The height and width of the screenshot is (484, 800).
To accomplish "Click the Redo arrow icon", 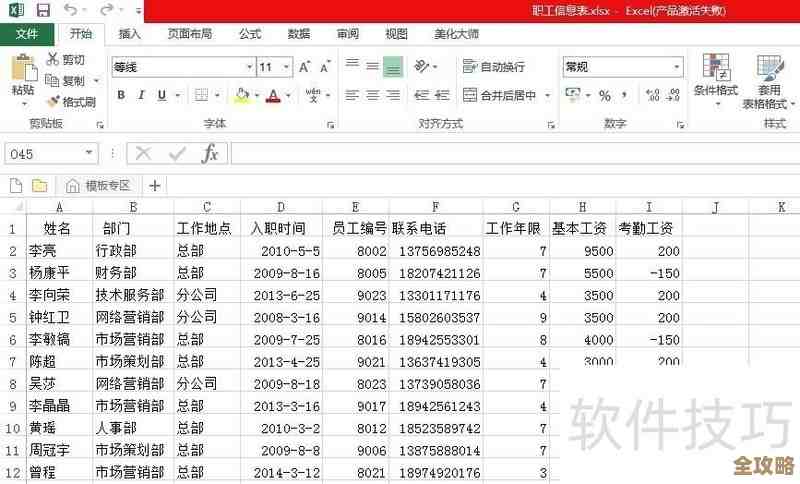I will coord(106,10).
